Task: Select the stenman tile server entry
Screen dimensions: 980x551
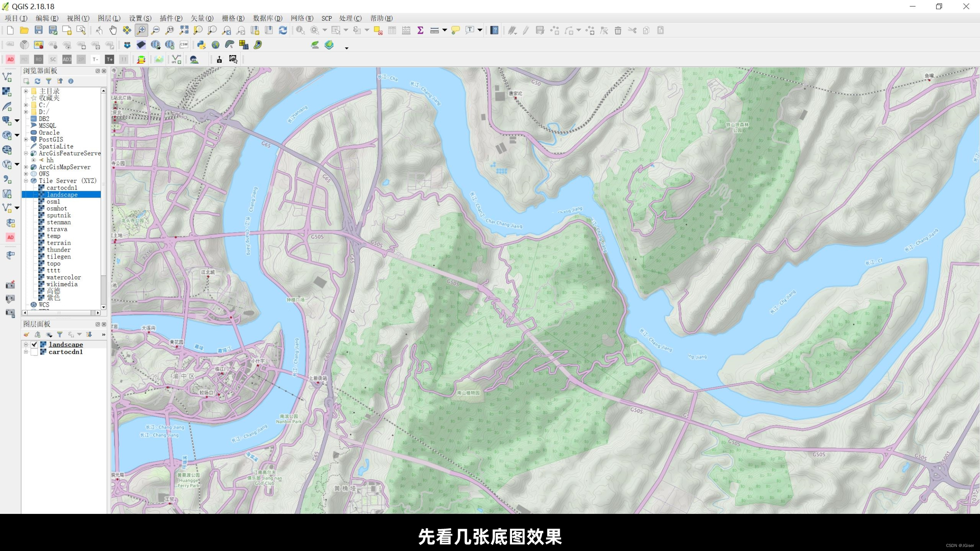Action: 58,222
